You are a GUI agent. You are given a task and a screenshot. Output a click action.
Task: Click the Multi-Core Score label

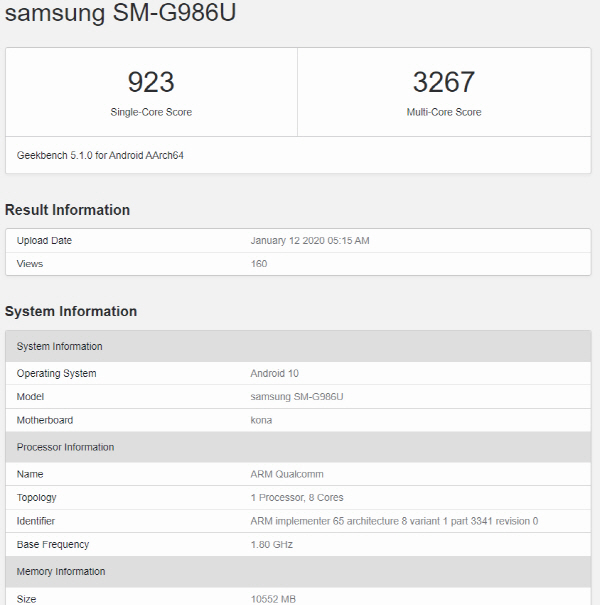[x=444, y=112]
